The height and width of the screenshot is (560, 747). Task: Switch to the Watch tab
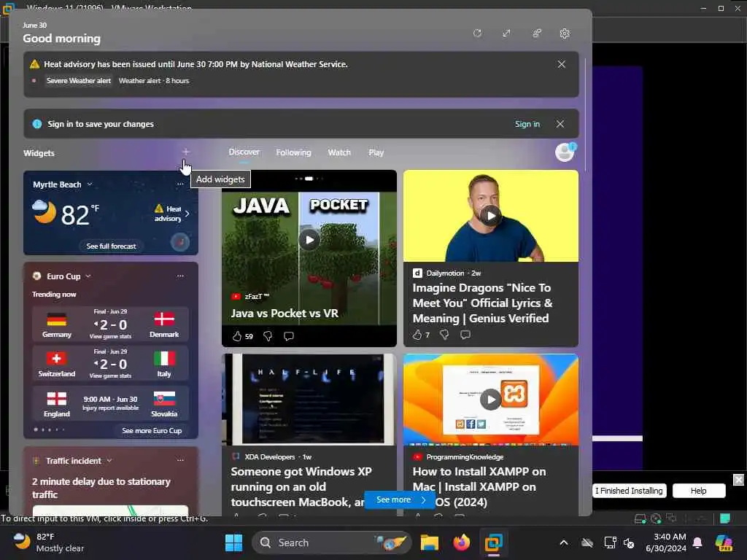pyautogui.click(x=339, y=152)
